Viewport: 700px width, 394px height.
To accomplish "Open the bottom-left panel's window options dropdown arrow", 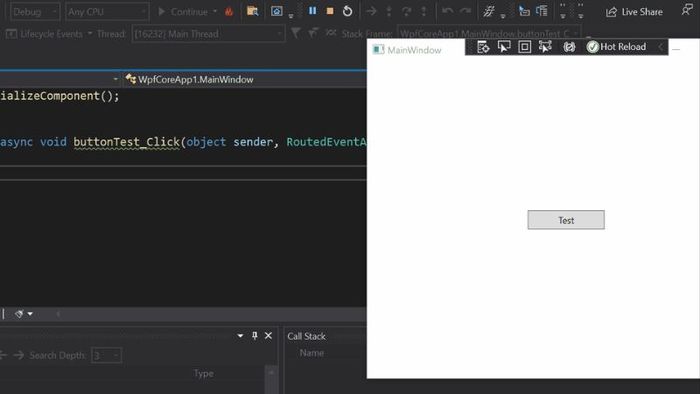I will point(240,336).
